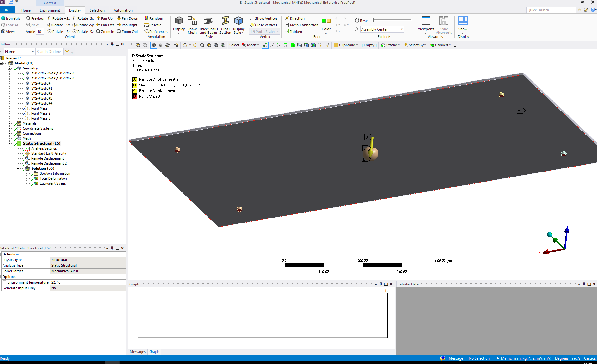Switch to the Home ribbon tab

click(26, 10)
